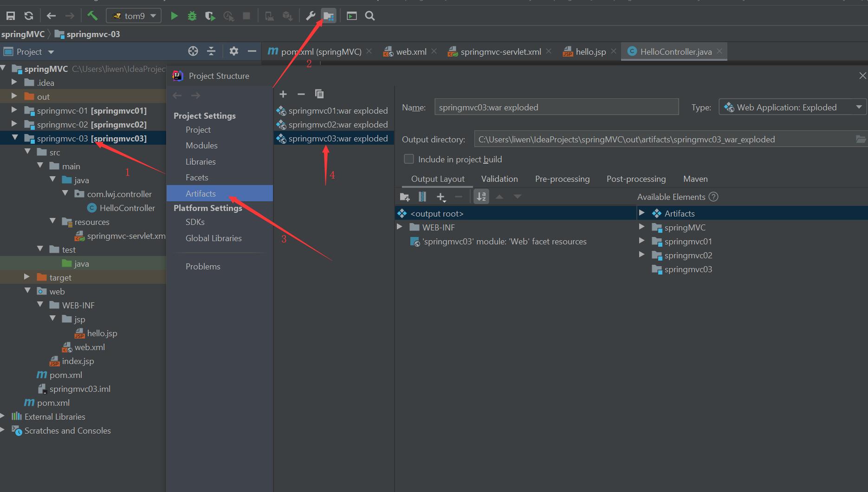Click the Synchronize/reload icon
868x492 pixels.
click(29, 16)
